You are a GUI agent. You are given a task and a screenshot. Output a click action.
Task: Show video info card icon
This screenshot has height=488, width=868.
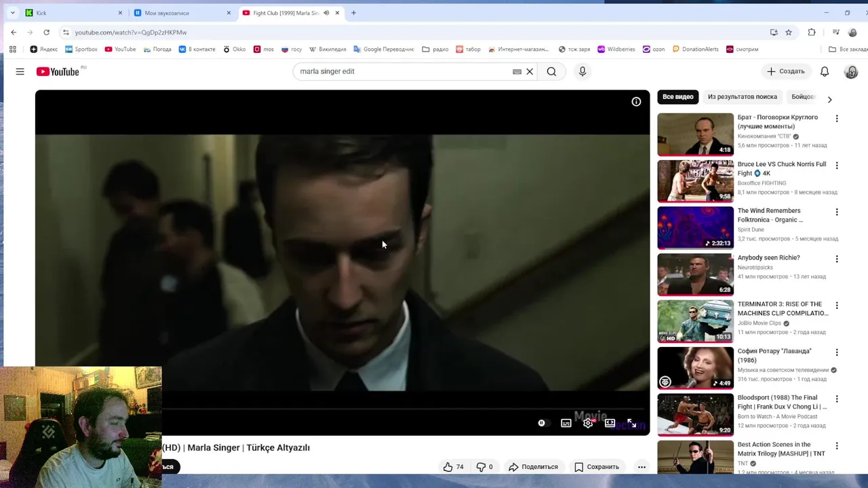636,102
